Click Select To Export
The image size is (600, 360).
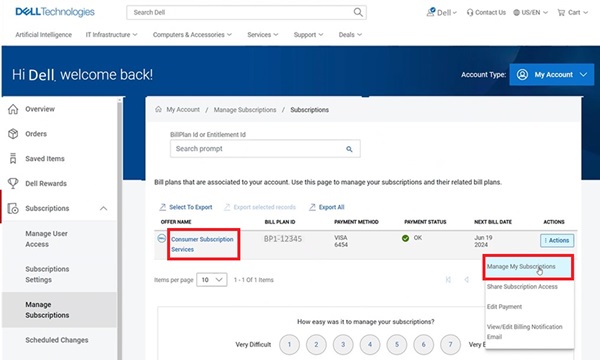186,207
